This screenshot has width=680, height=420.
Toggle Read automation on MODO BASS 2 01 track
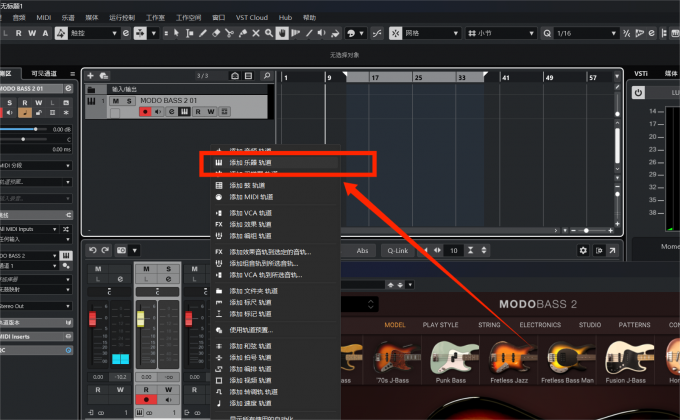tap(198, 112)
